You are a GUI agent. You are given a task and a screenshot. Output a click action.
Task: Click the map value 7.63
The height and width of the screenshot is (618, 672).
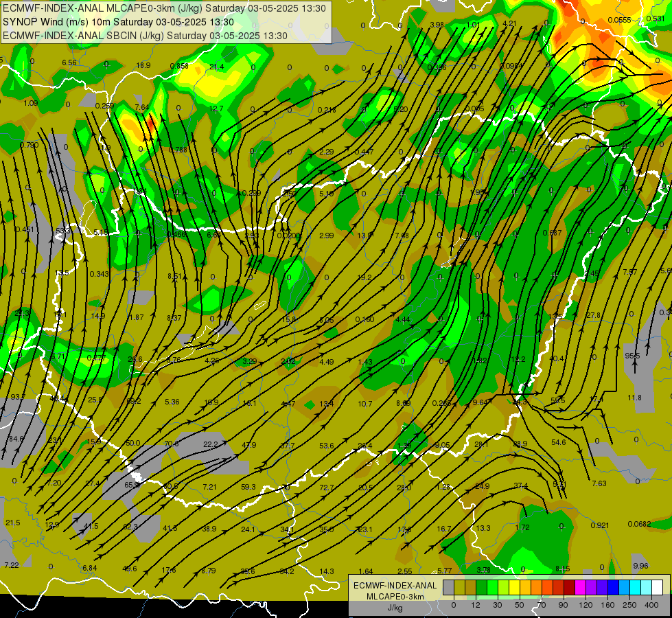[x=599, y=484]
